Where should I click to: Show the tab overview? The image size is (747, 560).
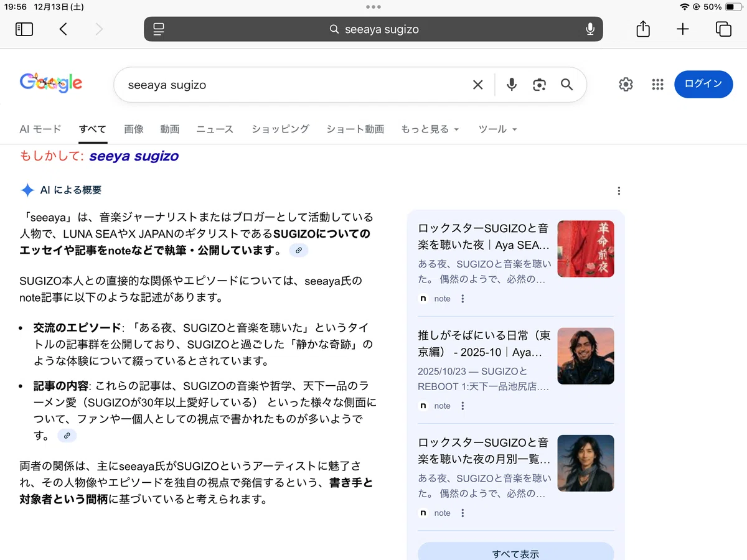(x=723, y=29)
